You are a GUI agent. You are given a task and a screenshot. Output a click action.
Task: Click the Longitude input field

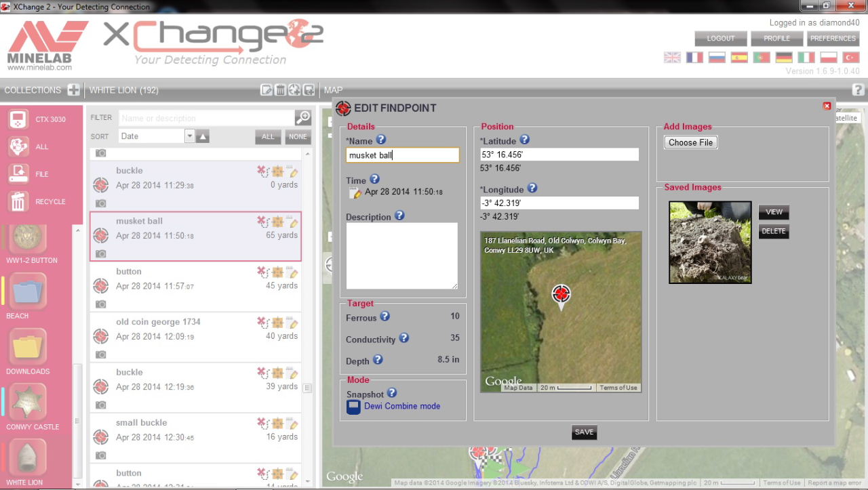pos(559,203)
